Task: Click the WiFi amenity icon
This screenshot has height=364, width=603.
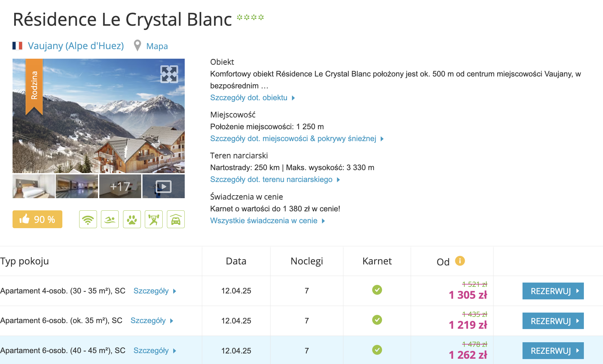Action: click(x=88, y=219)
